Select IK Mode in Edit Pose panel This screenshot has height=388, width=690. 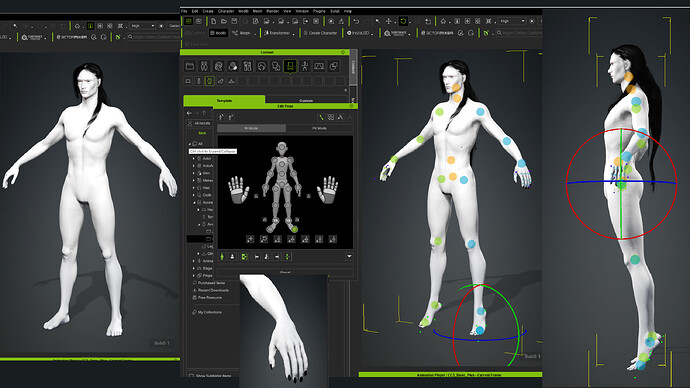(251, 128)
